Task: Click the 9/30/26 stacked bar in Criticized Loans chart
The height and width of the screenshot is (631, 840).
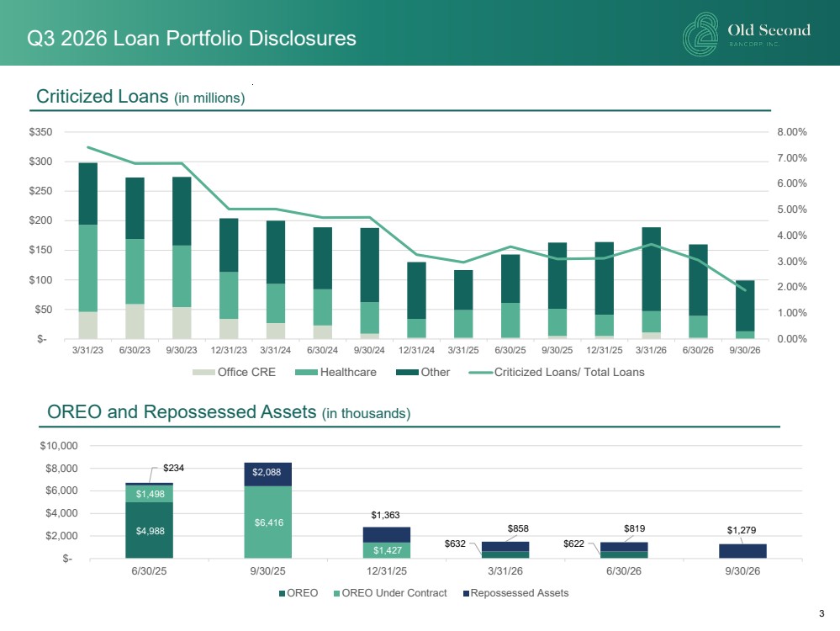Action: (745, 310)
